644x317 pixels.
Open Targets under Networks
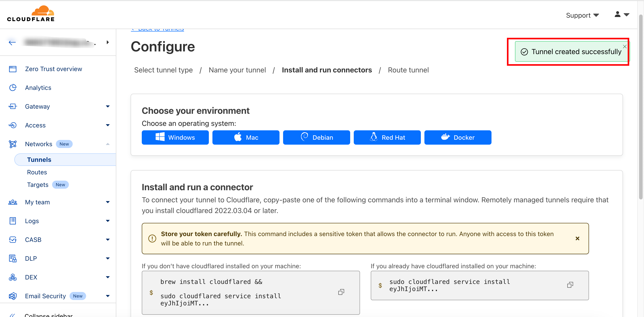tap(38, 185)
